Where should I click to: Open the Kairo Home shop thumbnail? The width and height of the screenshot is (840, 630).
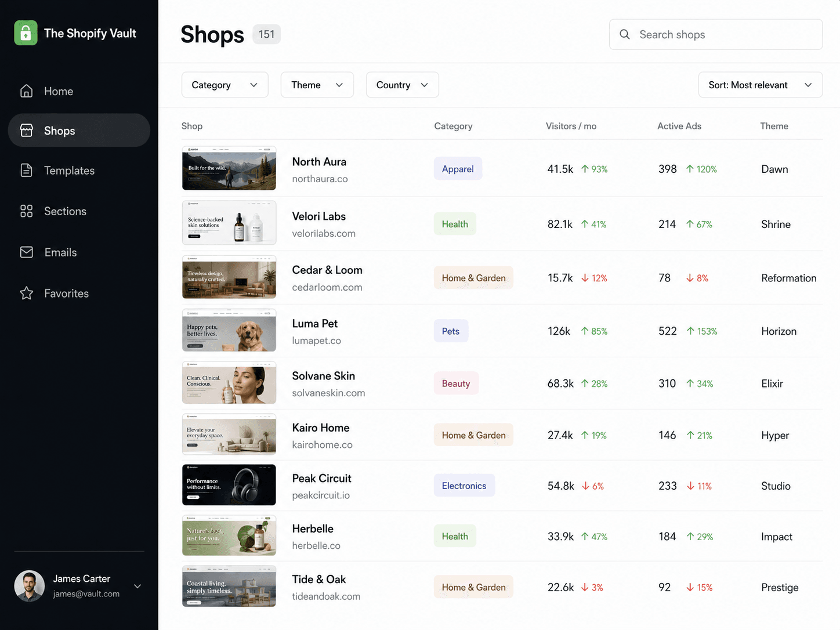(229, 435)
